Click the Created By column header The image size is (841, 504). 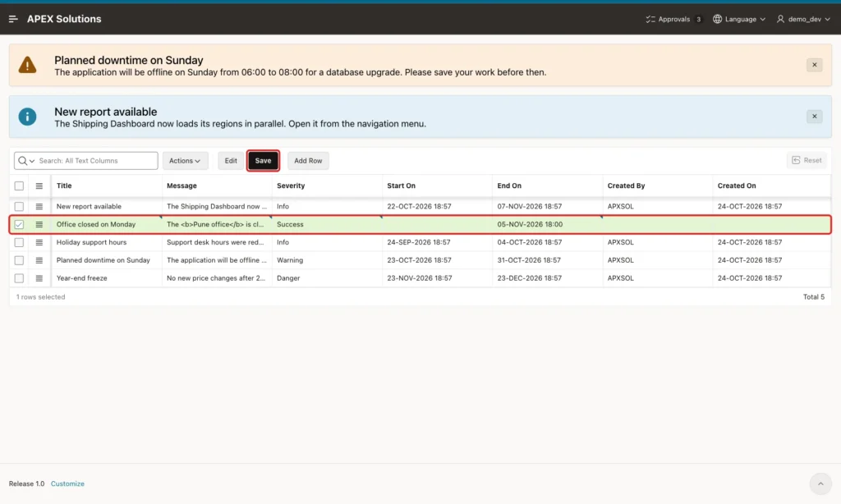pyautogui.click(x=658, y=186)
